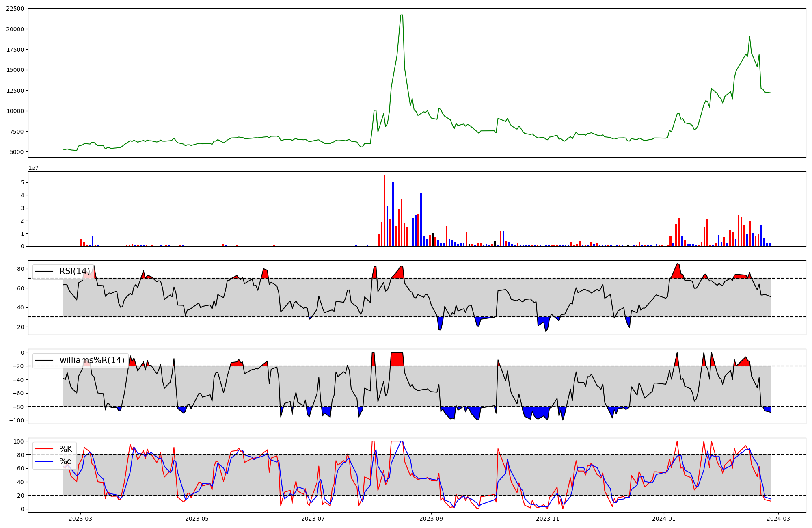Click the williams%R(14) legend label
The width and height of the screenshot is (812, 528).
[x=92, y=360]
